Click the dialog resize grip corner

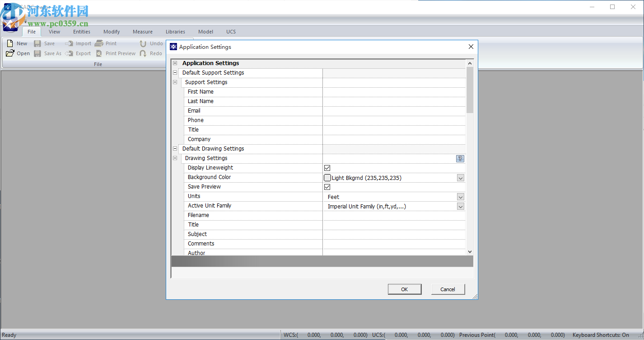tap(475, 296)
